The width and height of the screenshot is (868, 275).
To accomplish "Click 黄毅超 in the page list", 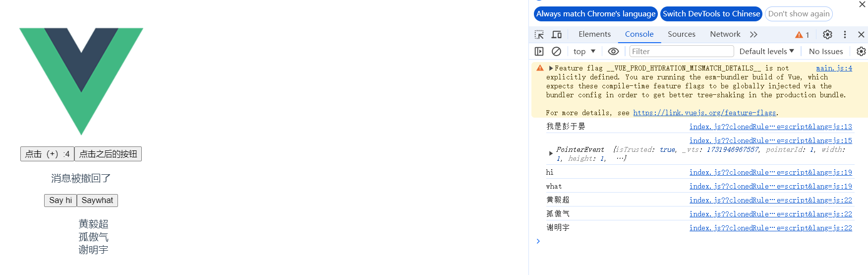I will [93, 224].
